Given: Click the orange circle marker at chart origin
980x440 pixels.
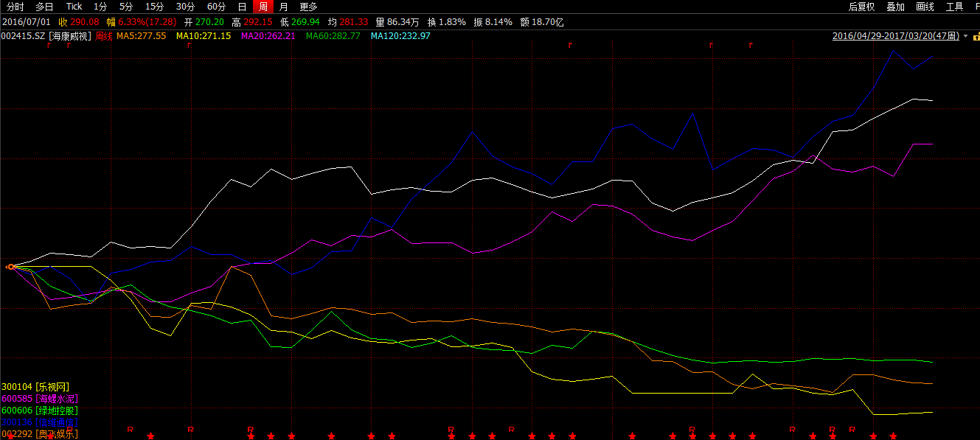Looking at the screenshot, I should tap(11, 267).
